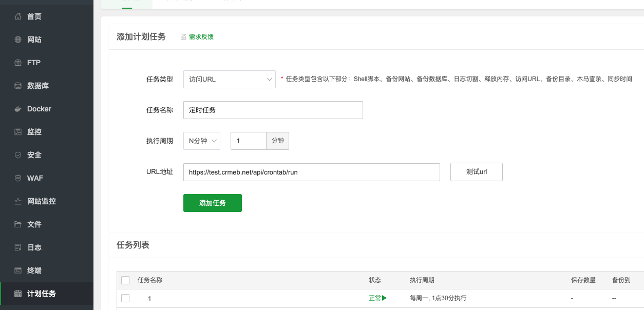Click the Docker whale icon
This screenshot has height=310, width=644.
pyautogui.click(x=18, y=109)
